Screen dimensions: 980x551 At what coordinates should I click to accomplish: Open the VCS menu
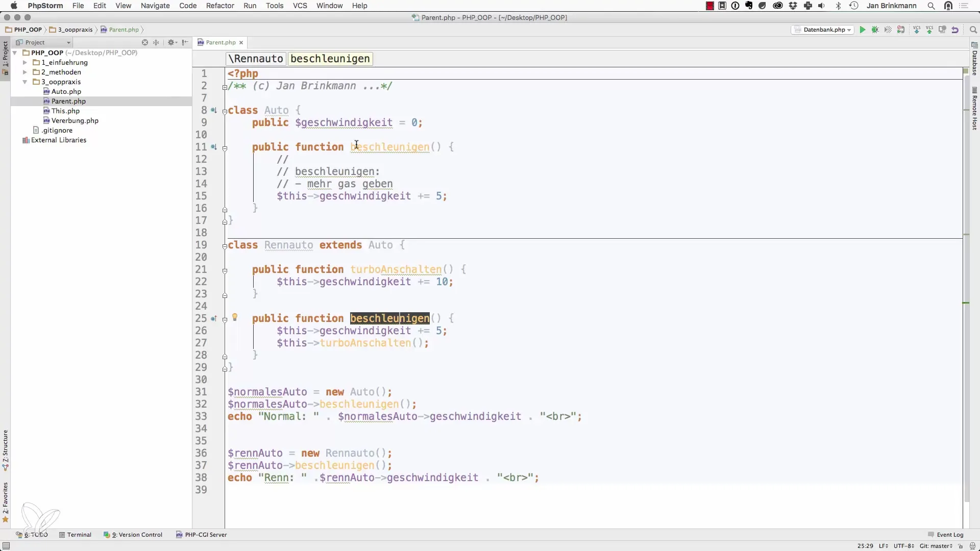pos(300,6)
